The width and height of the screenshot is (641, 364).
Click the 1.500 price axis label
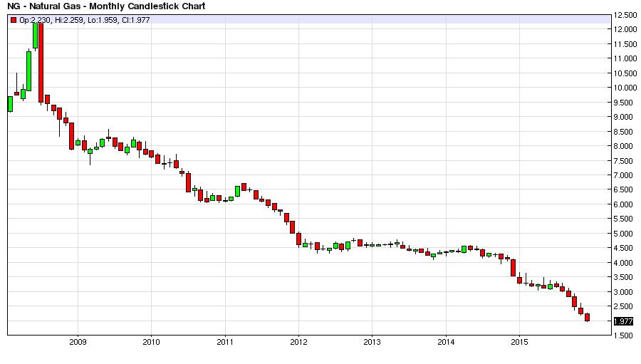point(625,336)
